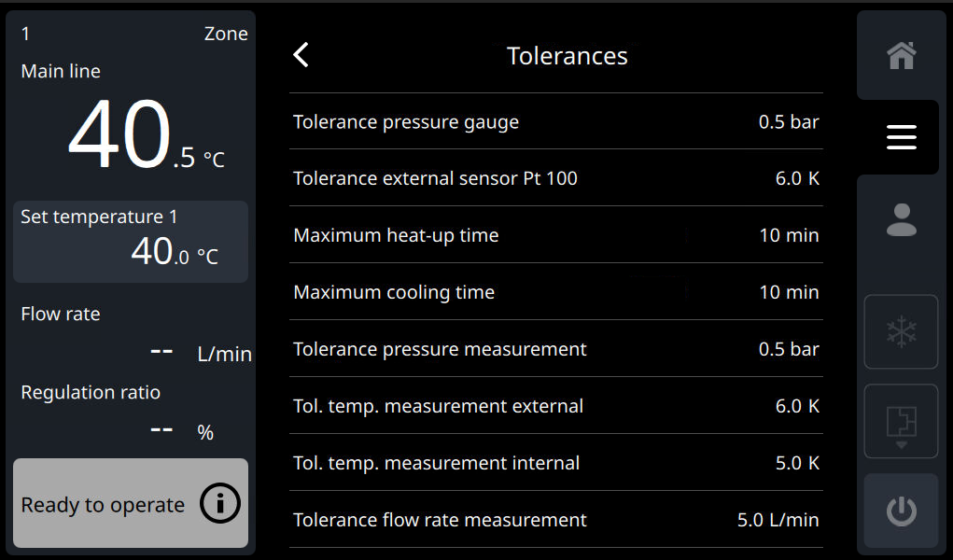Select Maximum heat-up time row
953x560 pixels.
555,235
